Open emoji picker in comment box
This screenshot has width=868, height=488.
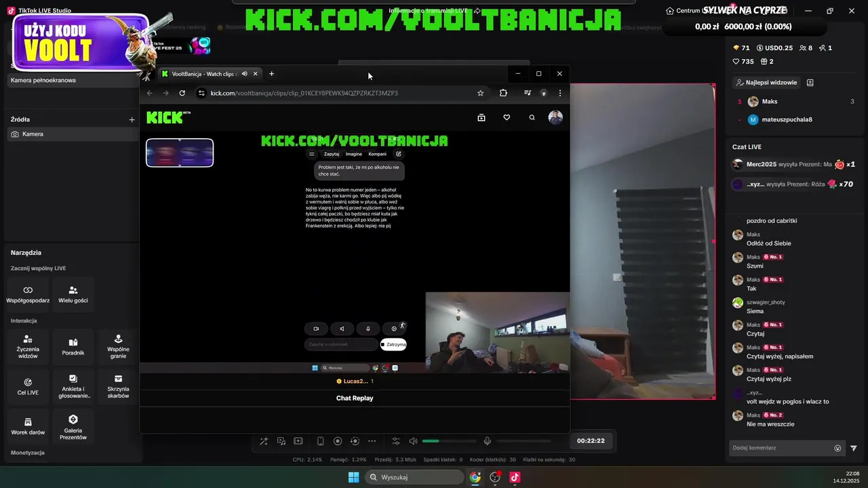point(837,448)
